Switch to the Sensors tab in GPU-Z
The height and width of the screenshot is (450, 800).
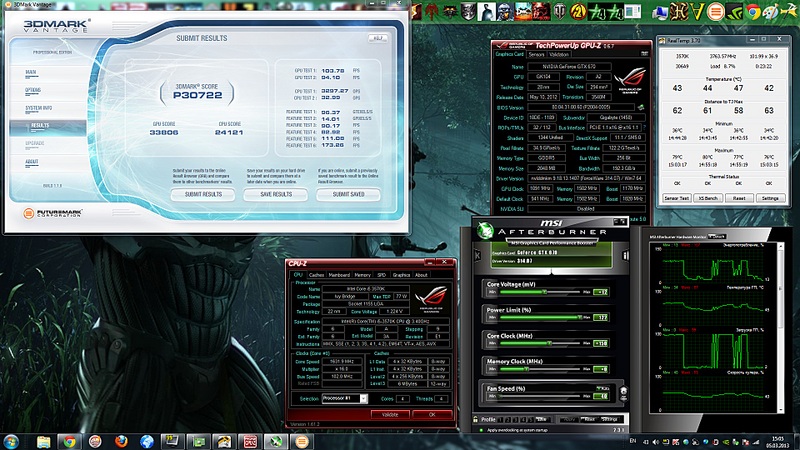click(536, 54)
